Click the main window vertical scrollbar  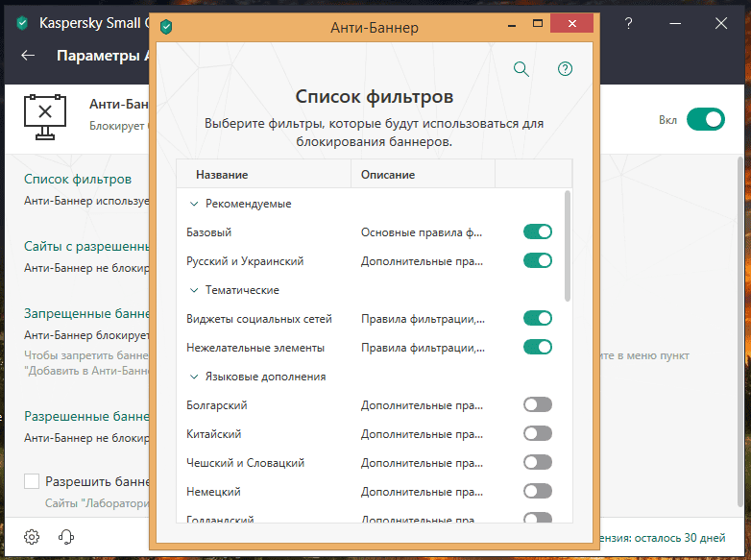[741, 330]
